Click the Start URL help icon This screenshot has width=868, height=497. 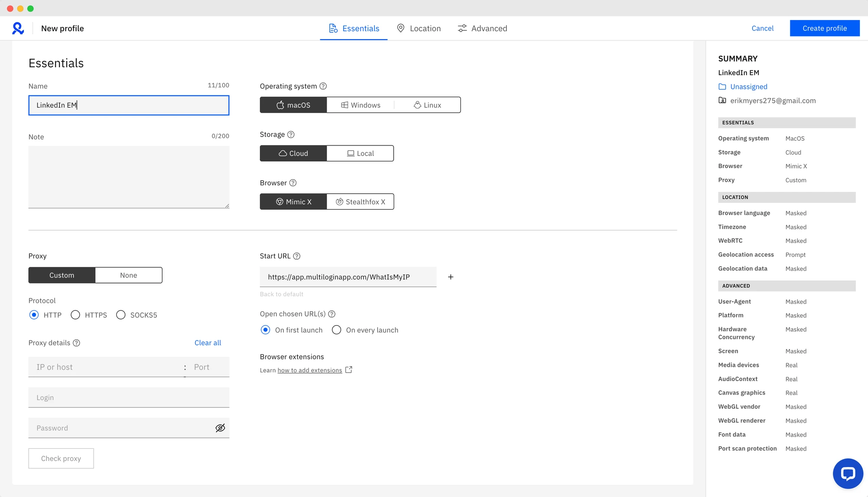click(x=297, y=256)
